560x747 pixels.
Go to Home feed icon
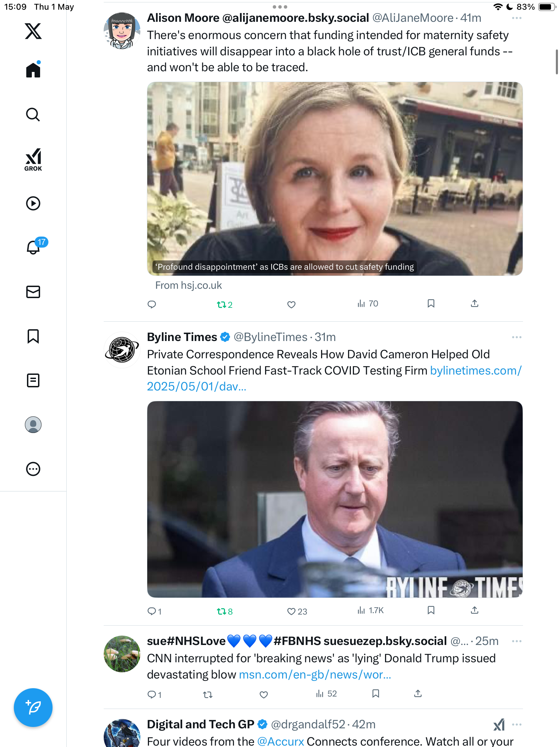pos(33,70)
